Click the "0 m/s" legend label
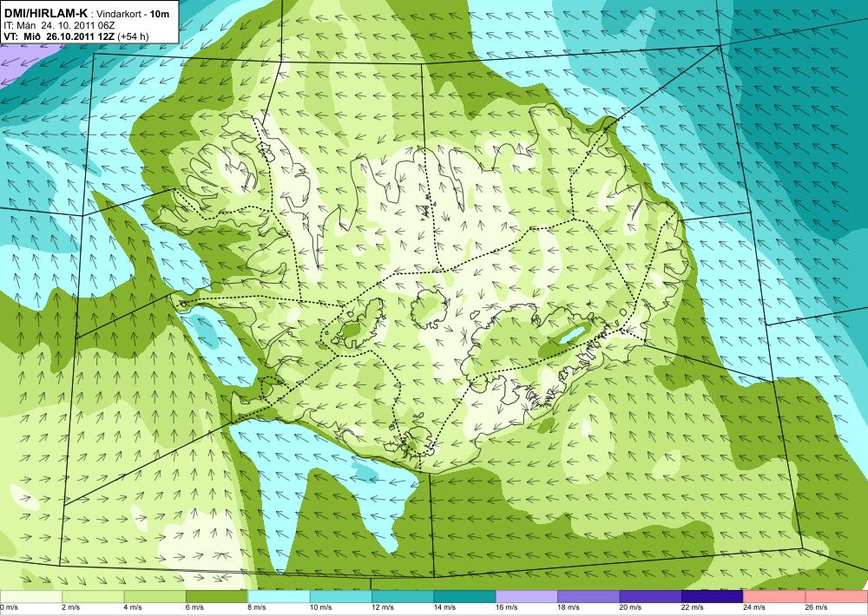The height and width of the screenshot is (616, 868). [x=10, y=607]
